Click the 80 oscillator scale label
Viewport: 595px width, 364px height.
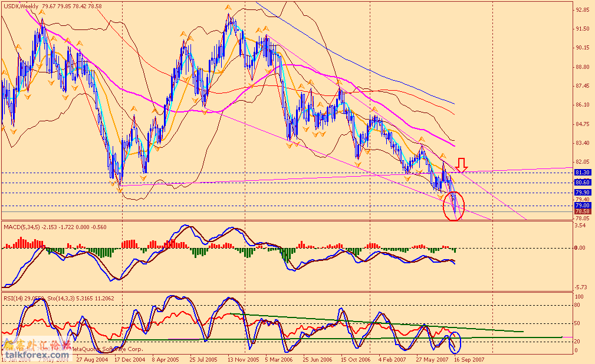[x=577, y=305]
